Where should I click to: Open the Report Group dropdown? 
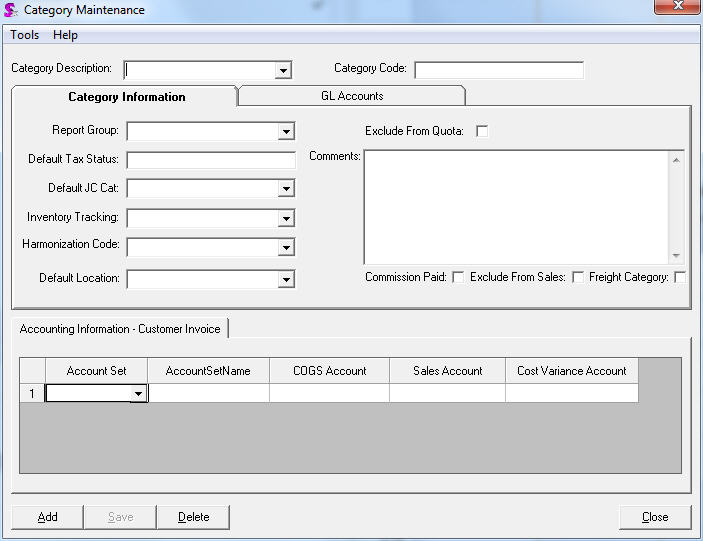[286, 131]
